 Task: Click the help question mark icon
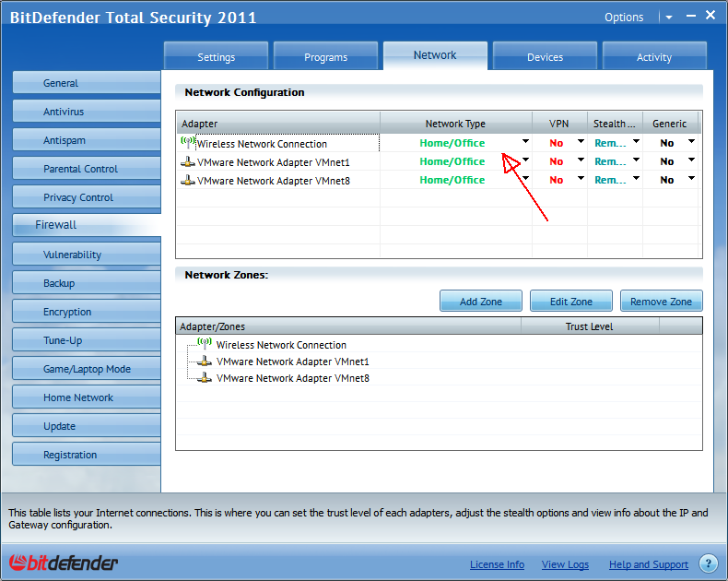click(x=708, y=563)
